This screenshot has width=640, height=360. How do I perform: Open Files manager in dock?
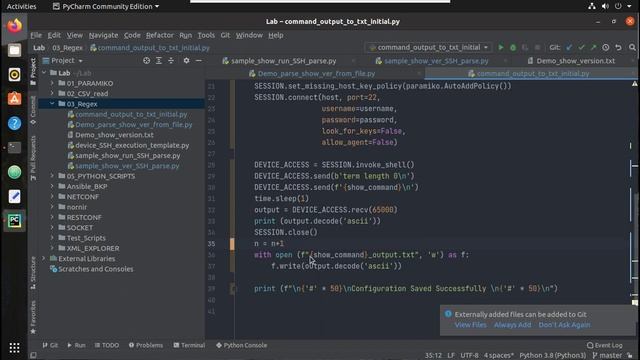(x=14, y=50)
